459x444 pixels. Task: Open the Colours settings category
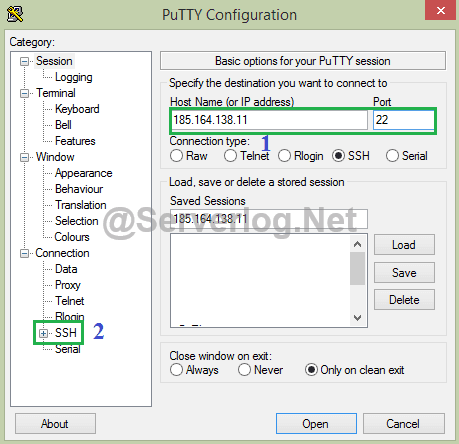[72, 237]
